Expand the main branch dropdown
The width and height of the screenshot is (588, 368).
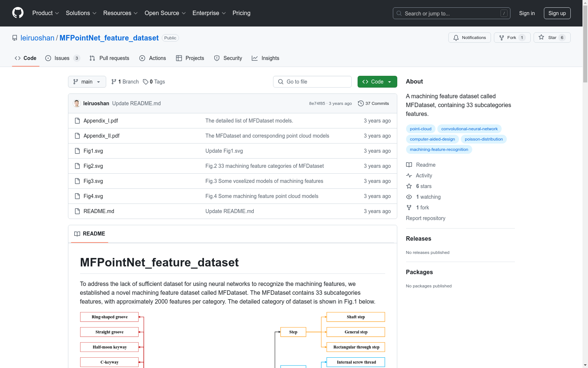(x=87, y=82)
